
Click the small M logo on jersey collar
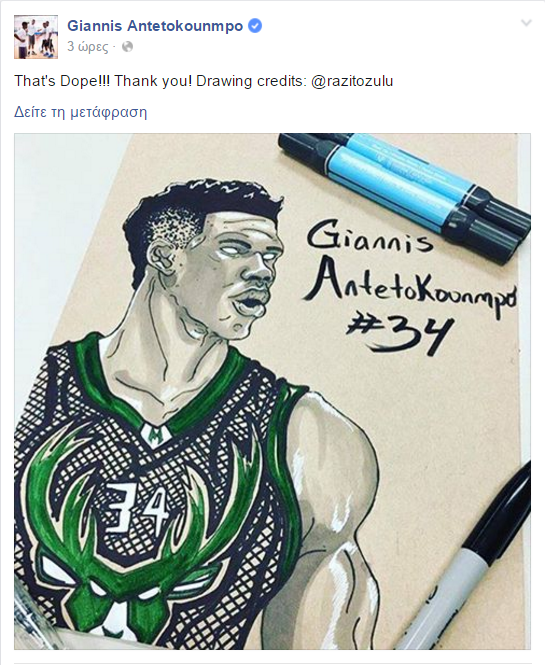point(156,434)
